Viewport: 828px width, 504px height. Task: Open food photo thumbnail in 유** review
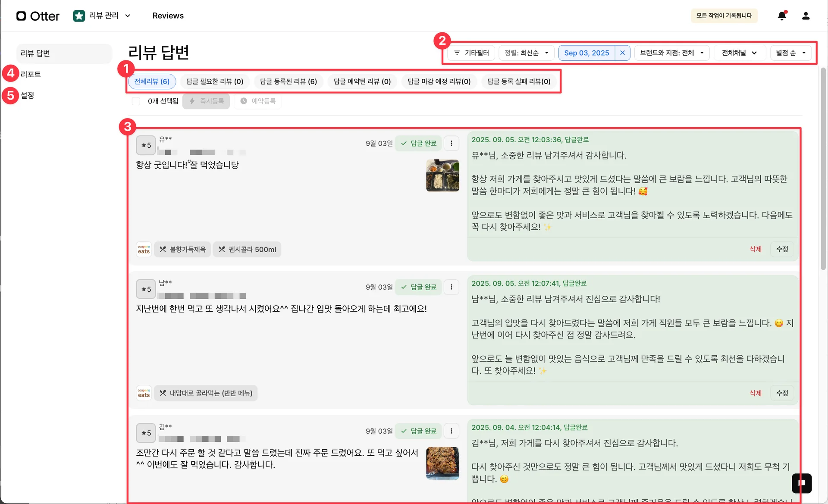click(442, 175)
